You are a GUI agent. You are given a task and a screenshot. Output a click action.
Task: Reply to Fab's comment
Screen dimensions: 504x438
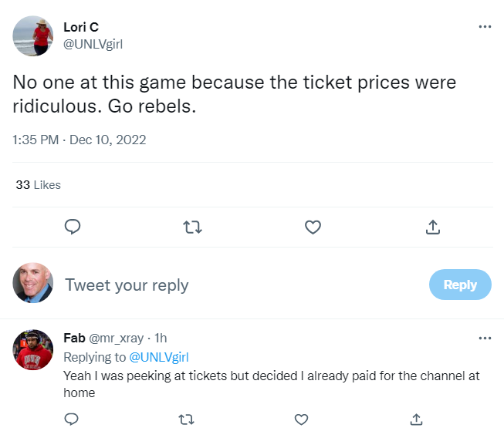(x=71, y=419)
